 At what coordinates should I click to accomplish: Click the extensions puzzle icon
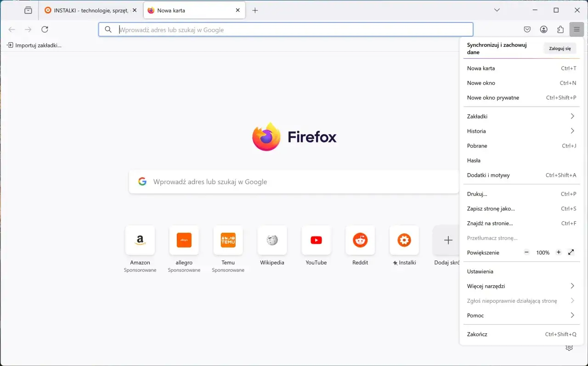[560, 29]
